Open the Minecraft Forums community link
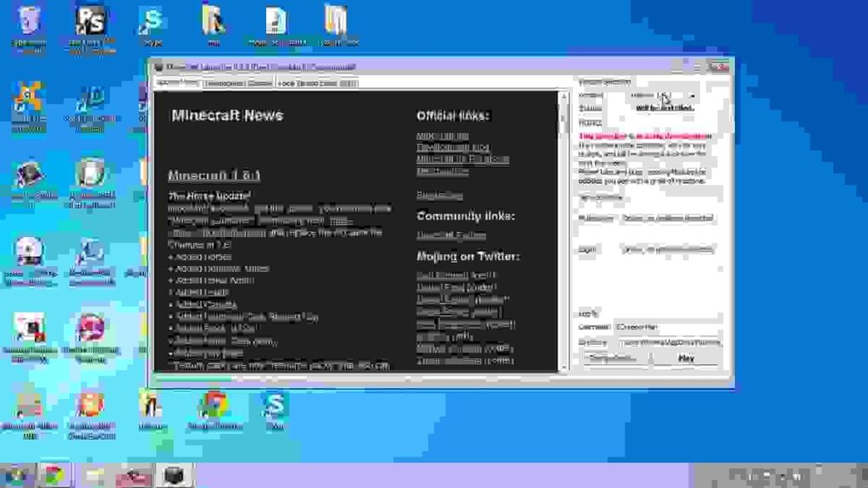This screenshot has height=488, width=868. [451, 236]
